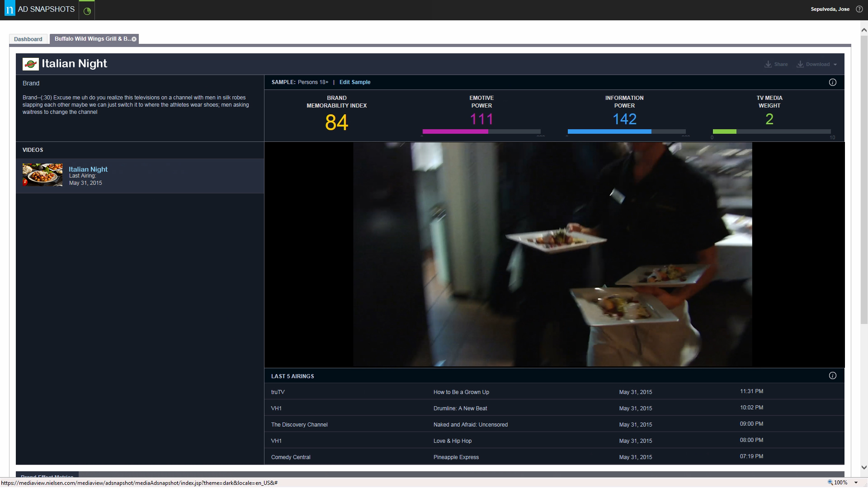
Task: Open the Italian Night video thumbnail
Action: point(42,175)
